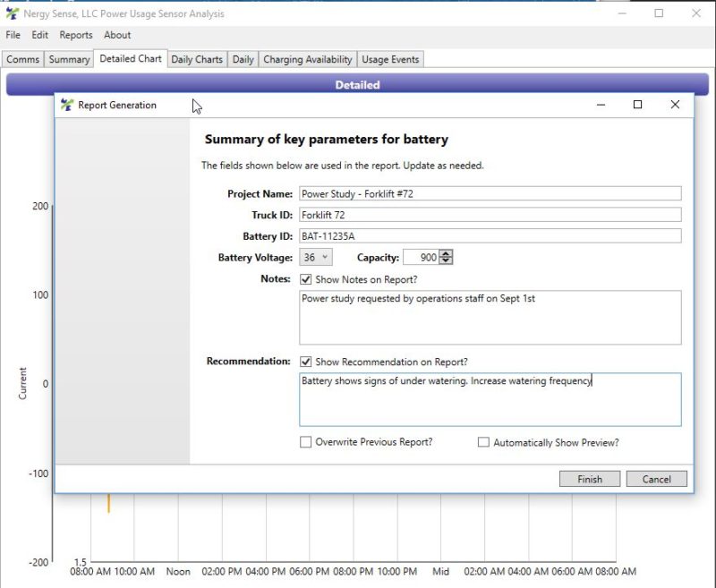Open the About menu
This screenshot has height=588, width=716.
click(117, 35)
